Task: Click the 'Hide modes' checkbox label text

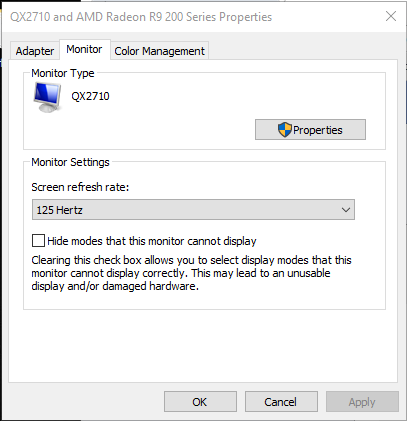Action: 152,241
